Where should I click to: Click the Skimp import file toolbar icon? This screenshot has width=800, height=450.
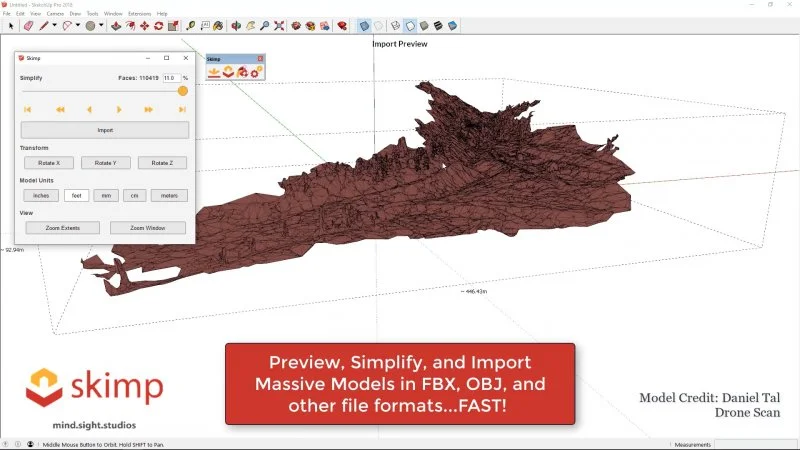(214, 72)
